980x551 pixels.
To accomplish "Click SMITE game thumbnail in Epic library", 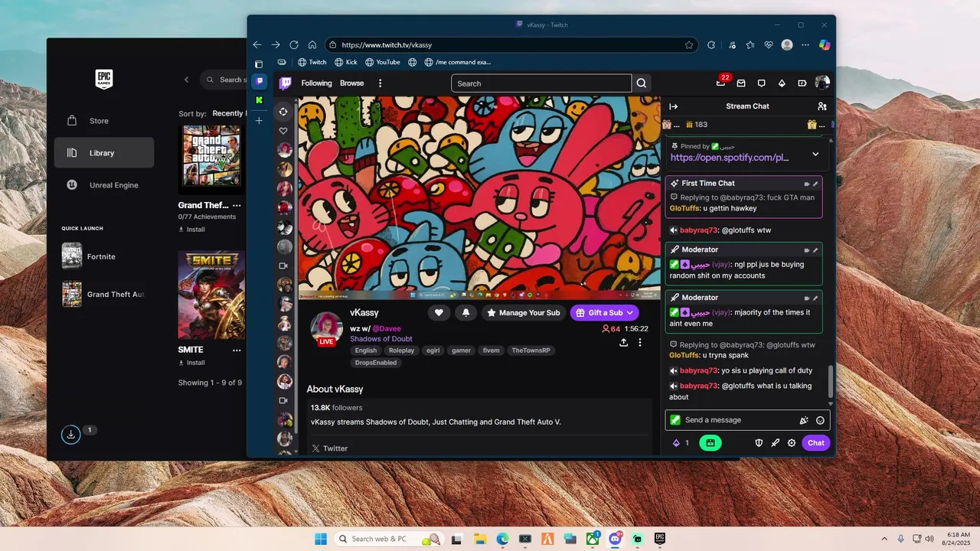I will click(x=211, y=295).
